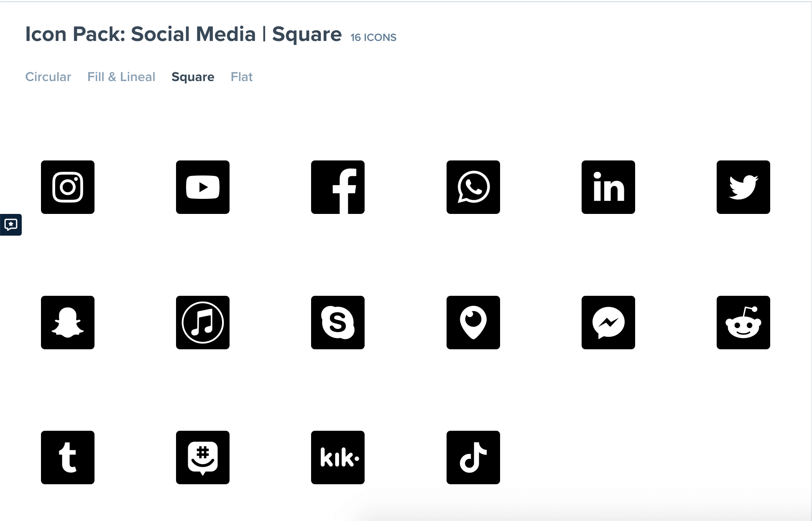Switch to the Circular style tab
Viewport: 812px width, 521px height.
(x=48, y=77)
